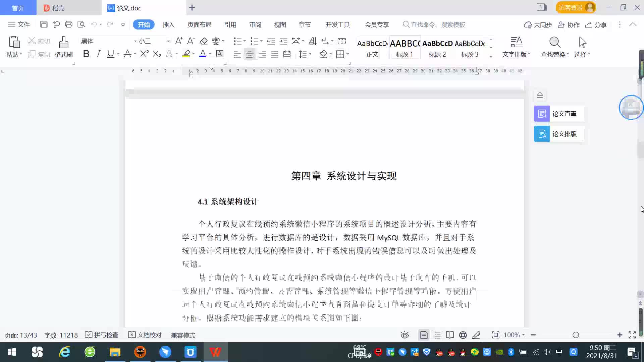Enter fullscreen display mode
This screenshot has width=644, height=362.
pyautogui.click(x=632, y=335)
